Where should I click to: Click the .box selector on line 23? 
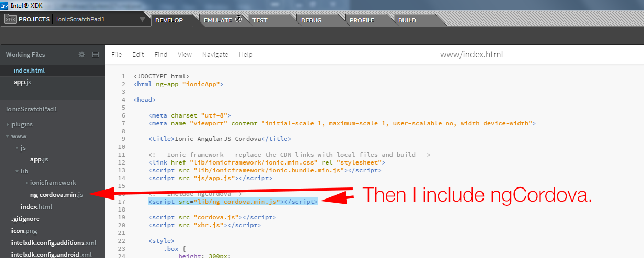tap(175, 249)
